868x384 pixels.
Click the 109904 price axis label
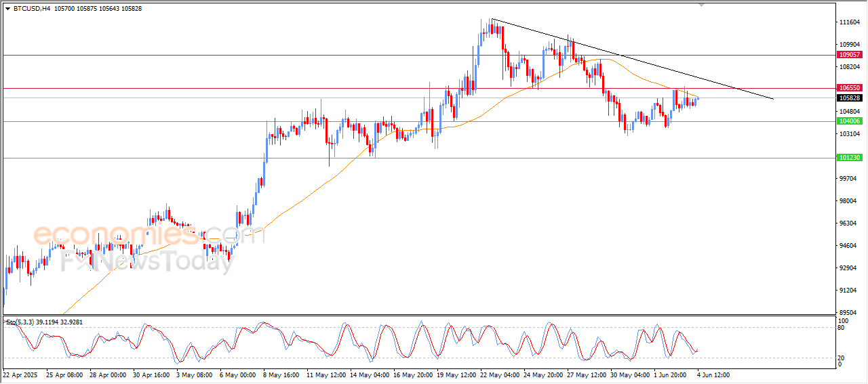click(851, 45)
